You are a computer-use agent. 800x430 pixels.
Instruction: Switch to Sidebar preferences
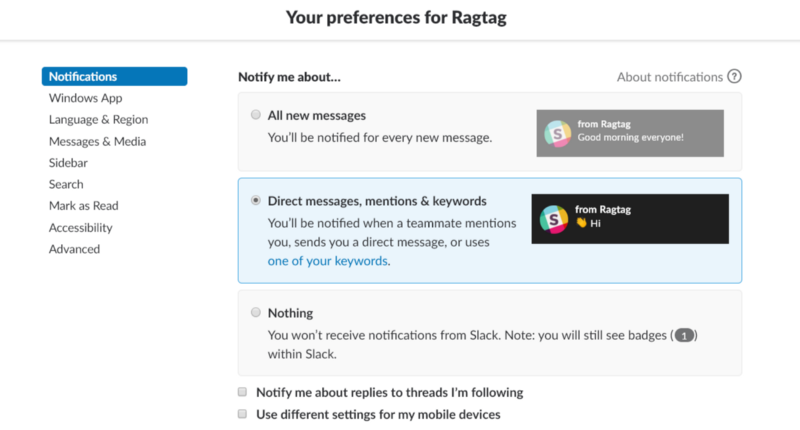66,163
